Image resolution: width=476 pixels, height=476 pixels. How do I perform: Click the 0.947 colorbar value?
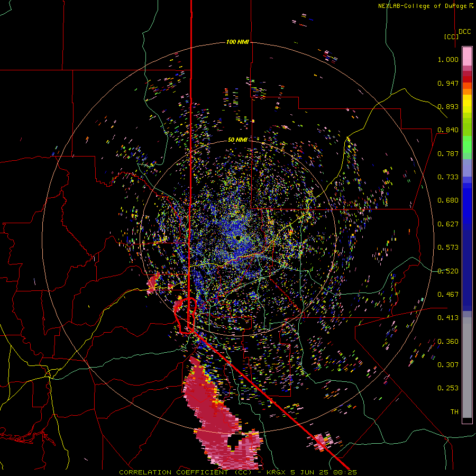(448, 83)
